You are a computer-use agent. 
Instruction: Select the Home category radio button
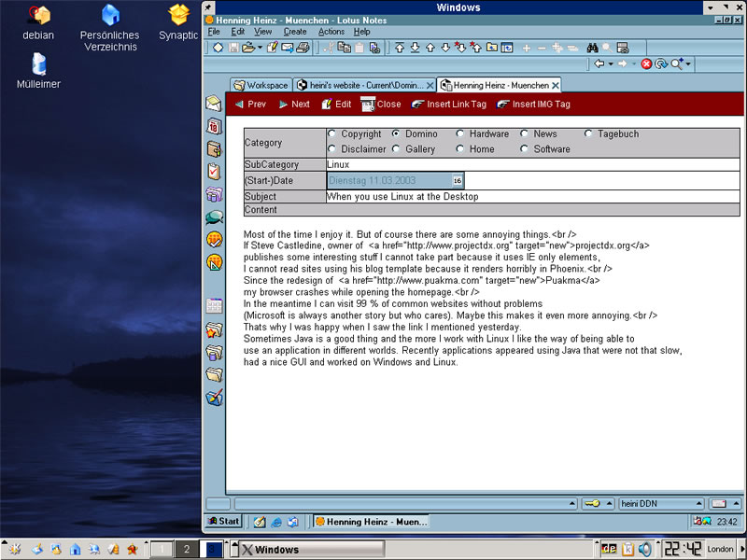tap(459, 149)
